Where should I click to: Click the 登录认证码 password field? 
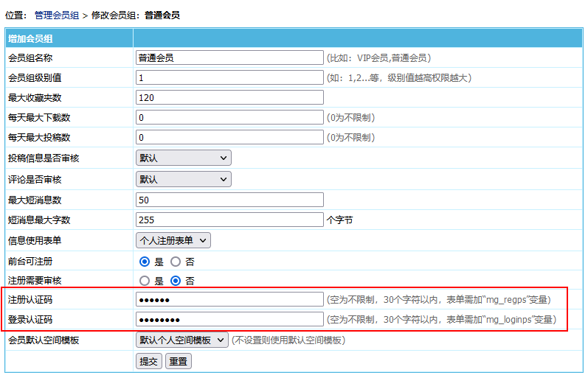point(229,320)
